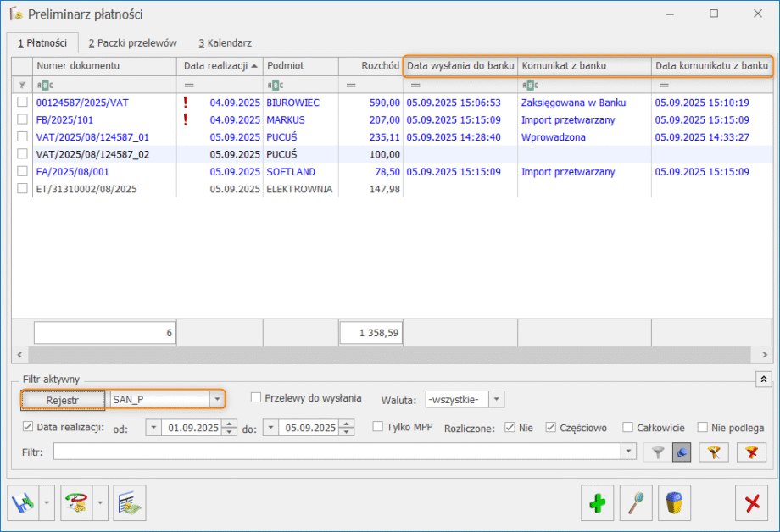Switch to the Paczki przelewów tab
Image resolution: width=780 pixels, height=532 pixels.
point(132,42)
